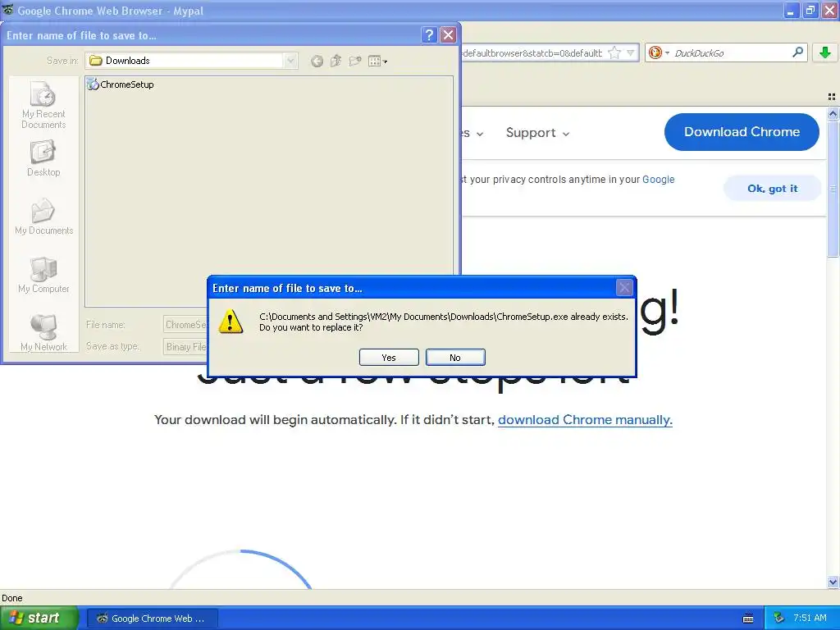Screen dimensions: 840x630
Task: Click the Mypal raccoon icon in title bar
Action: click(8, 10)
